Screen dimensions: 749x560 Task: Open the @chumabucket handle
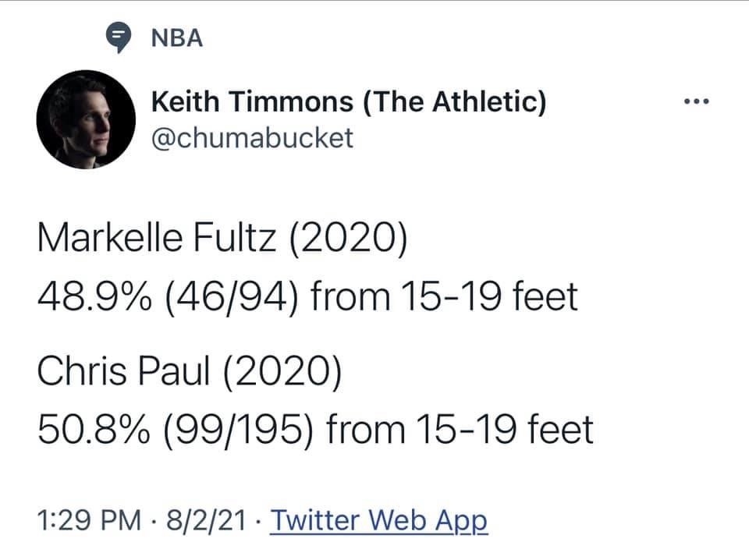[251, 138]
